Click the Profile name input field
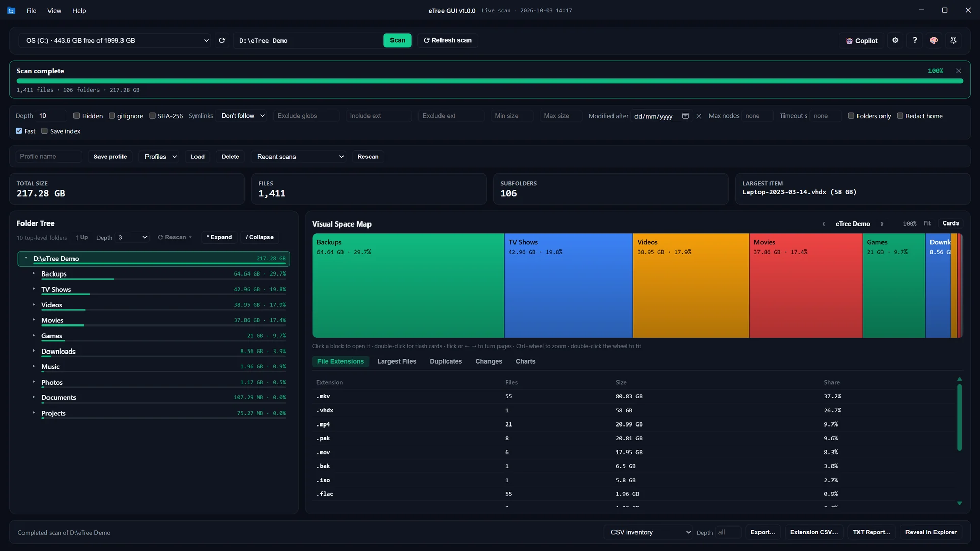Image resolution: width=980 pixels, height=551 pixels. (48, 157)
